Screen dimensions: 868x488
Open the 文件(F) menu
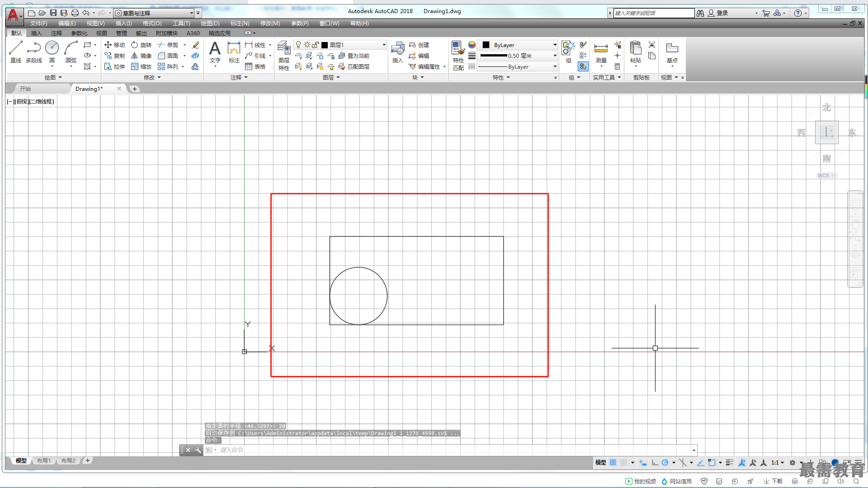point(39,23)
